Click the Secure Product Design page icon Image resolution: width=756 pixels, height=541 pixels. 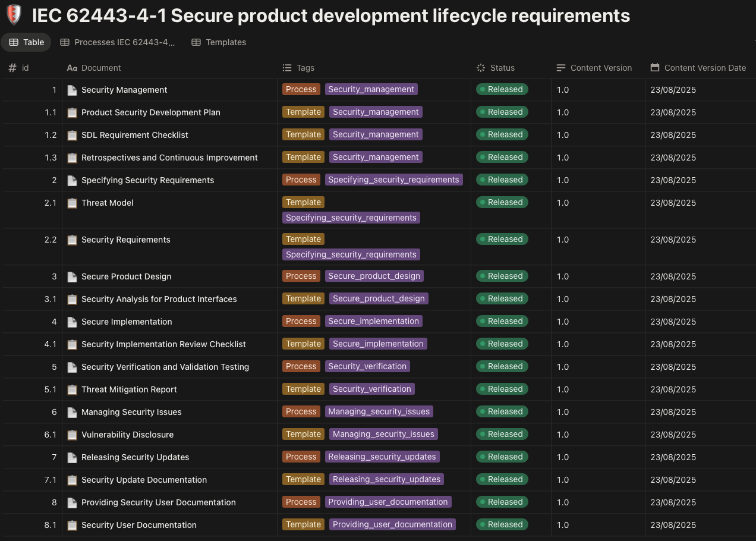[x=72, y=276]
